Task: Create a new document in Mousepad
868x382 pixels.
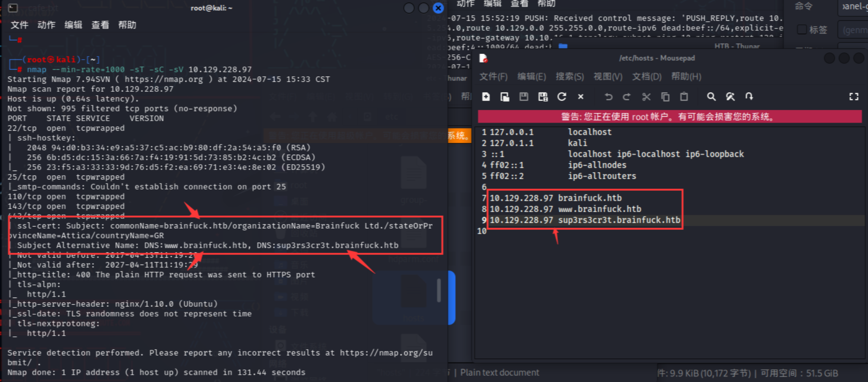Action: point(486,97)
